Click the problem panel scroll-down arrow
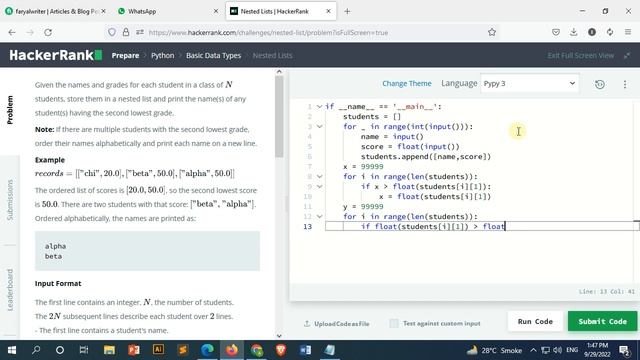Image resolution: width=640 pixels, height=360 pixels. coord(279,336)
